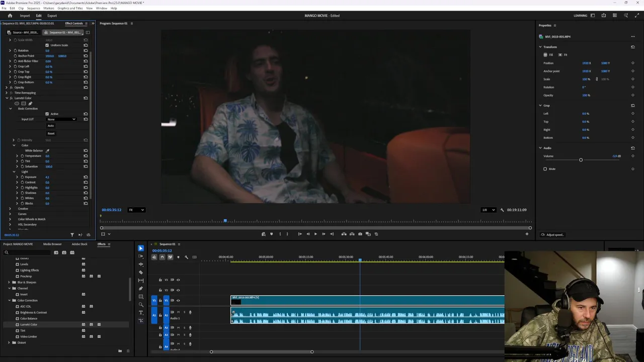
Task: Click the Fit button in Transform
Action: point(563,55)
